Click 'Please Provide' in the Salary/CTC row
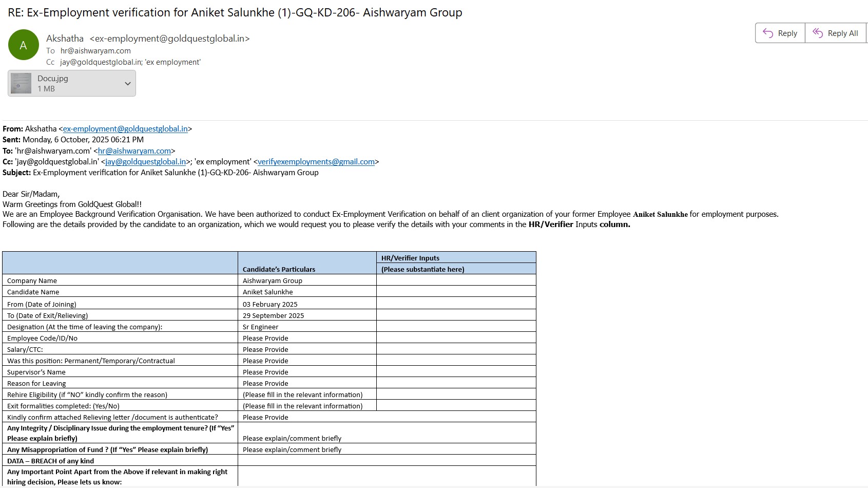The image size is (868, 488). pos(265,350)
